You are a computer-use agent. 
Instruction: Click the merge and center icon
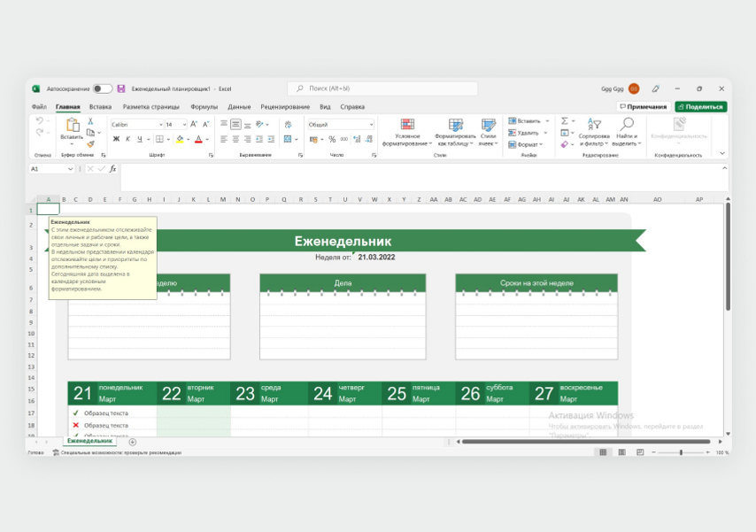[288, 139]
